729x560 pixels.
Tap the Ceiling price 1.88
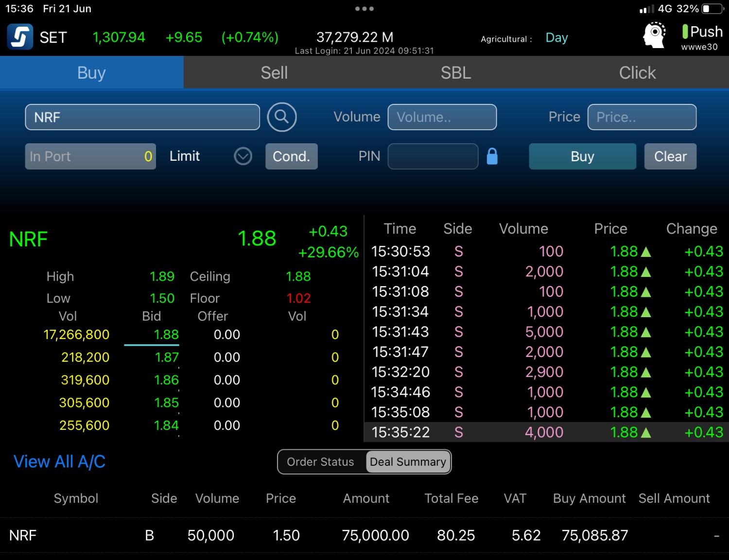[x=298, y=276]
